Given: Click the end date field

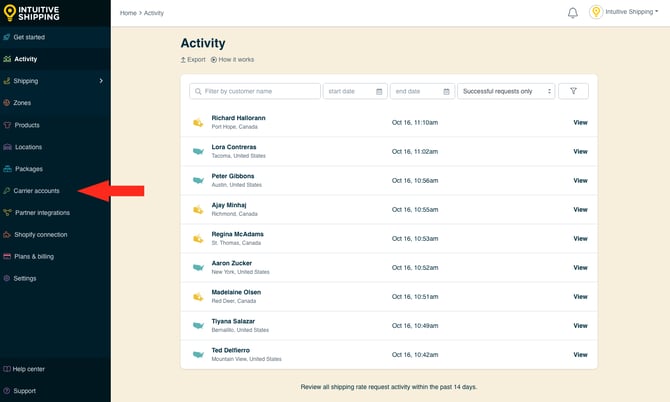Looking at the screenshot, I should click(422, 91).
